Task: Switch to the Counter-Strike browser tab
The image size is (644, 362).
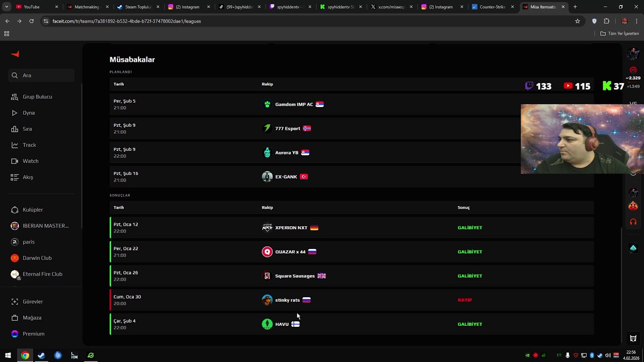Action: (x=493, y=7)
